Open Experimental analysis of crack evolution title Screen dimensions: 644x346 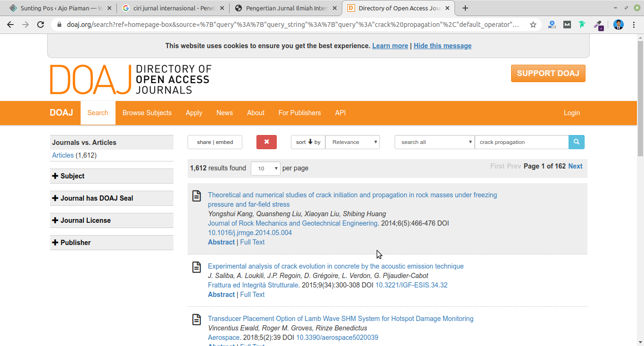click(x=336, y=266)
